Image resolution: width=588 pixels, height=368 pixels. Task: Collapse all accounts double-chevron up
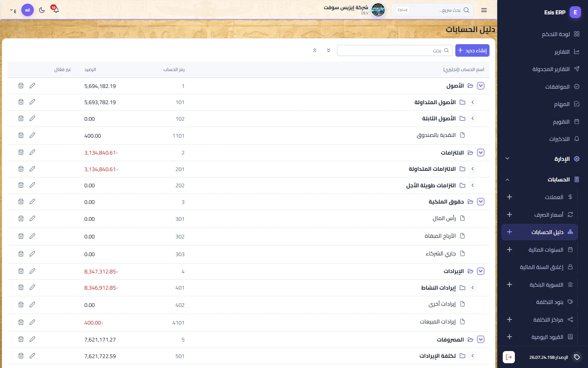(x=315, y=50)
